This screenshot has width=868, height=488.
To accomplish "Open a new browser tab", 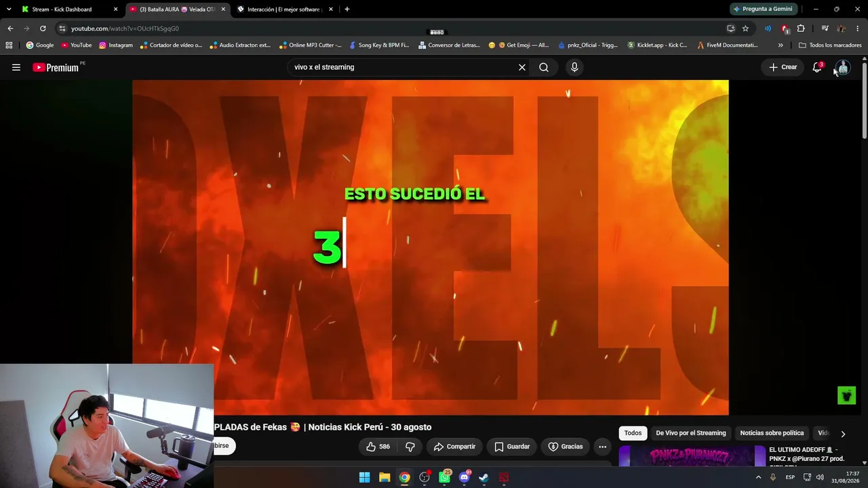I will coord(347,9).
